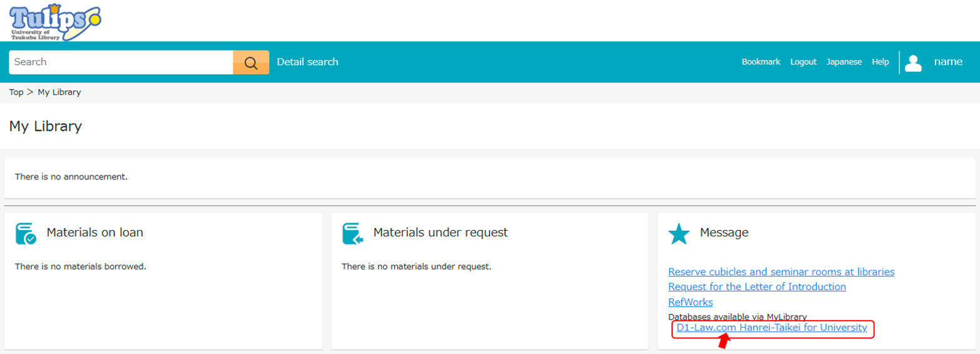Image resolution: width=980 pixels, height=354 pixels.
Task: Open Detail search
Action: tap(307, 62)
